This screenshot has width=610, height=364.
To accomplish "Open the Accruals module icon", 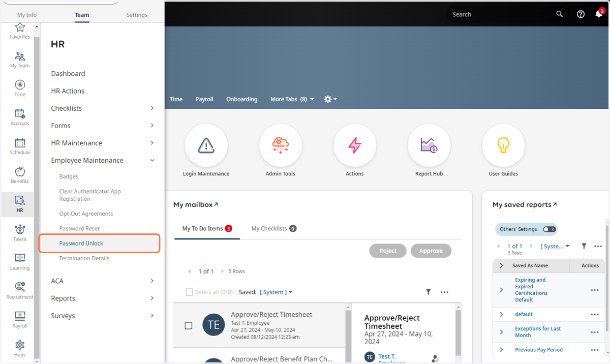I will [x=20, y=117].
